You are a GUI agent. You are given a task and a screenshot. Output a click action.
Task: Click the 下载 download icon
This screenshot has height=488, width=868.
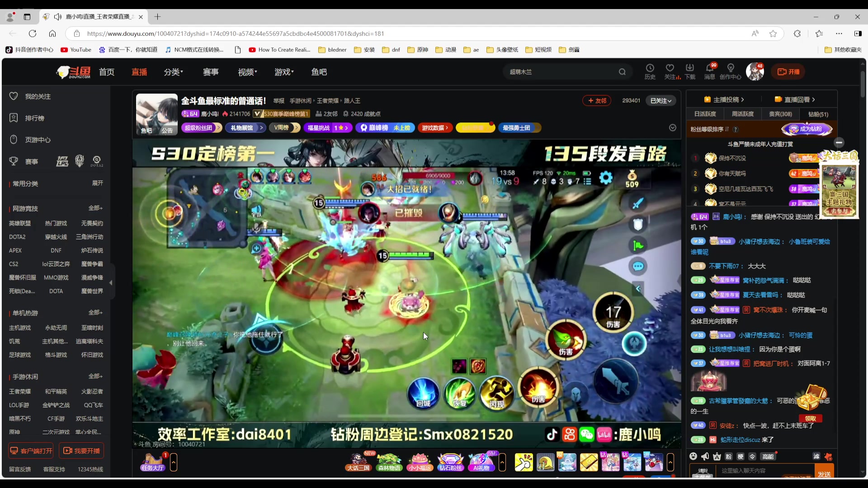(x=690, y=71)
